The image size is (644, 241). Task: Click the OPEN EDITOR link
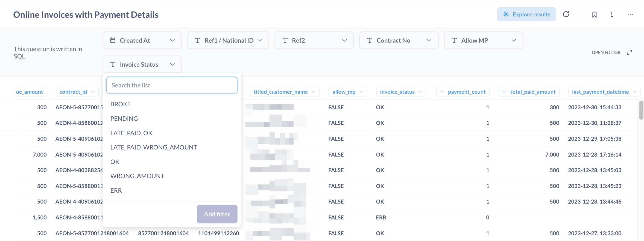coord(606,52)
